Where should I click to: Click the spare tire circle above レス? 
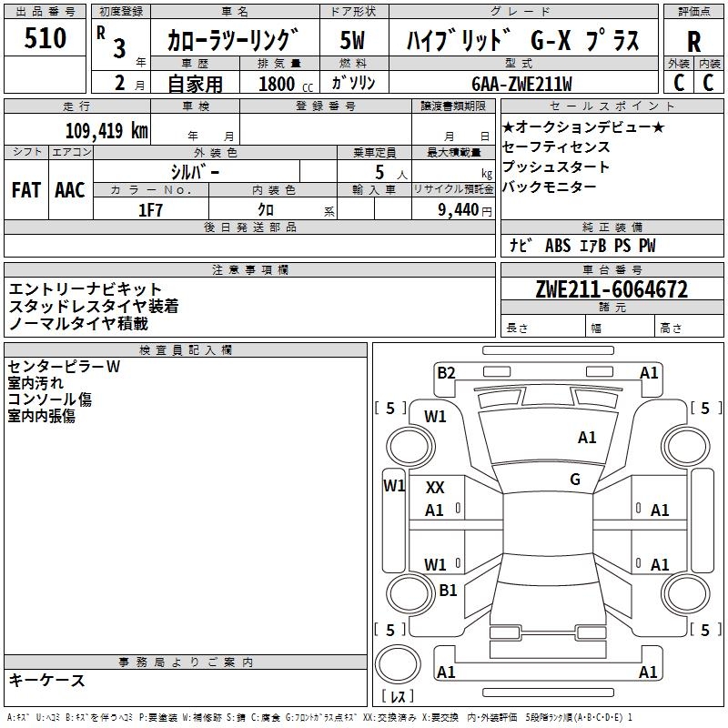coord(398,664)
